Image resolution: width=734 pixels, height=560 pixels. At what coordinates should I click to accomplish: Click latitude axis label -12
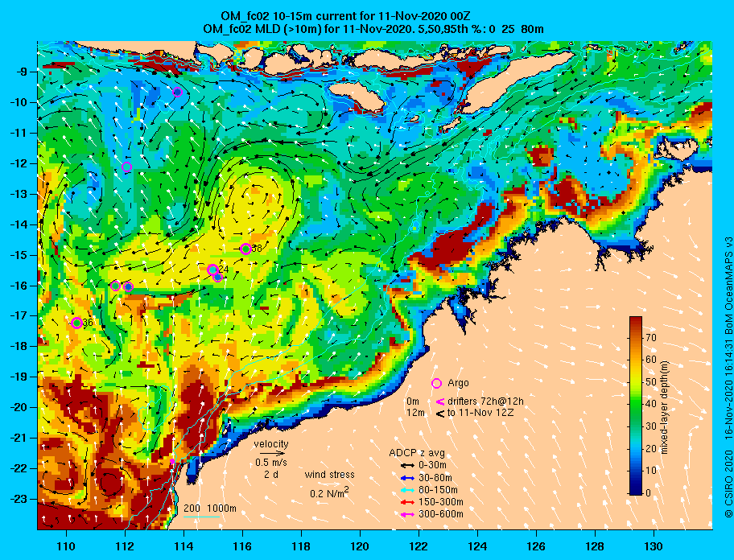tap(19, 163)
